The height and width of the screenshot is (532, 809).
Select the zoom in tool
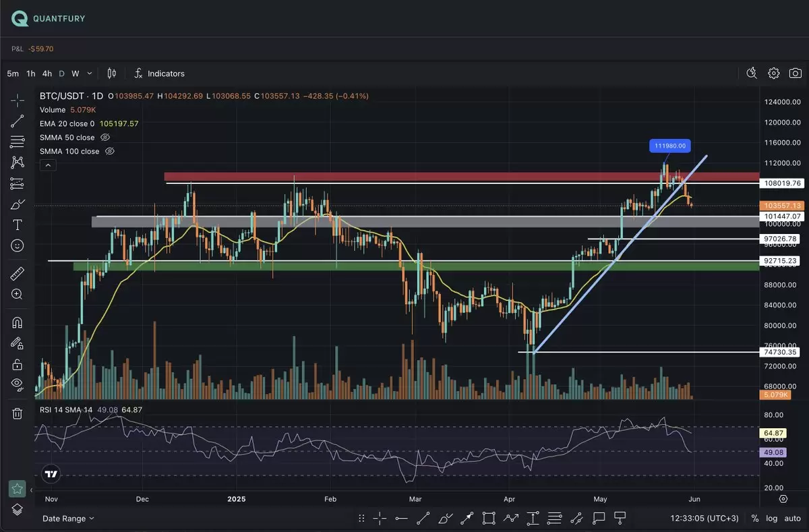[17, 295]
